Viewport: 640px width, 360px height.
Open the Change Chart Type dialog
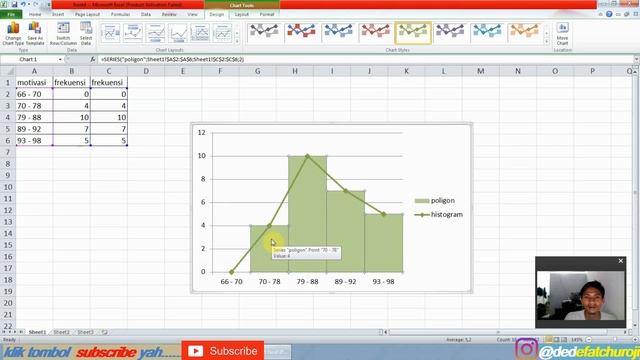click(x=13, y=33)
